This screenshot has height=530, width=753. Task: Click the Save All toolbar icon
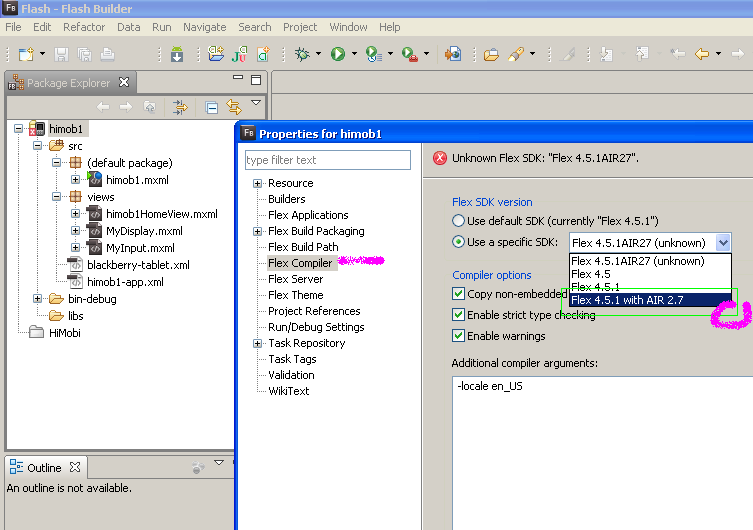pos(85,54)
